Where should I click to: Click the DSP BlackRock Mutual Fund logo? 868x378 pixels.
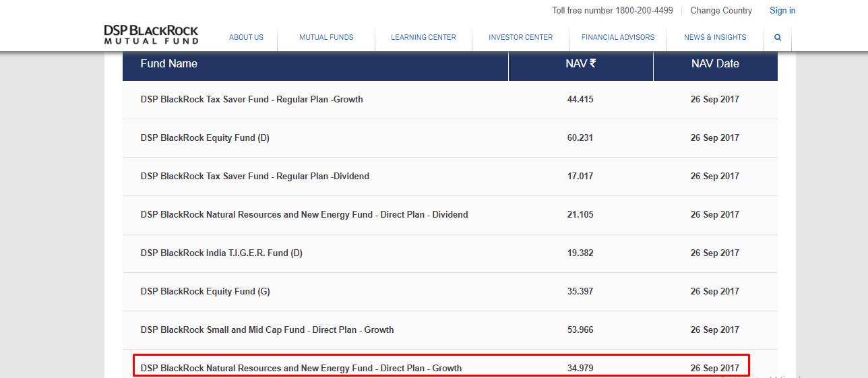pos(152,35)
